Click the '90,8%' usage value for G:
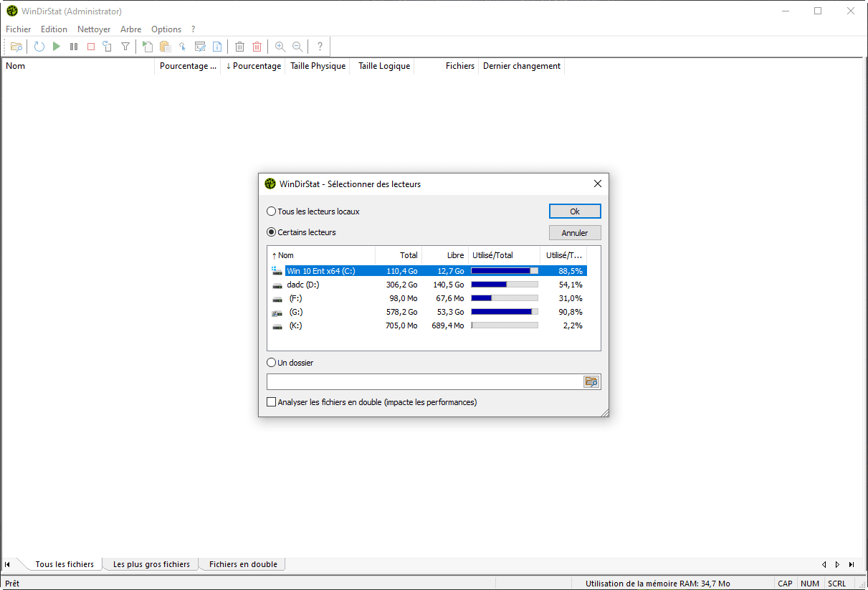The image size is (868, 590). click(571, 312)
